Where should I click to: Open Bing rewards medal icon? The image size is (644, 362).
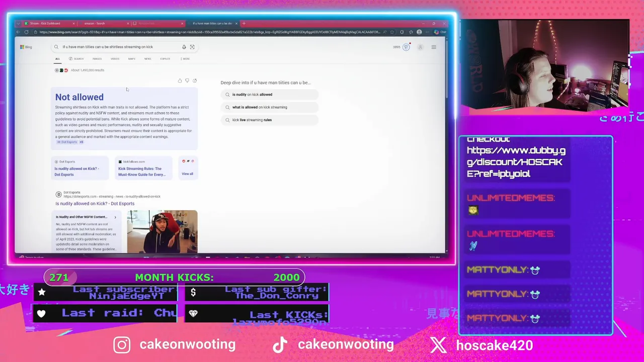[406, 47]
